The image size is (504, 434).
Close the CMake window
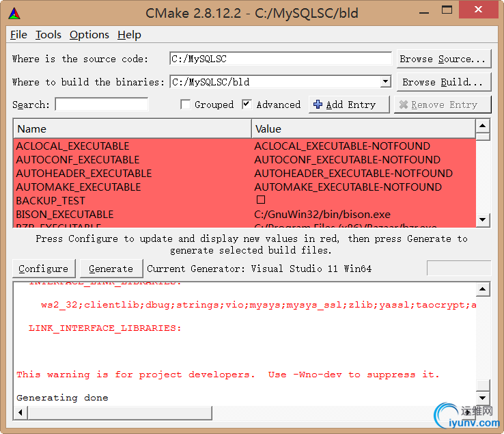[478, 10]
